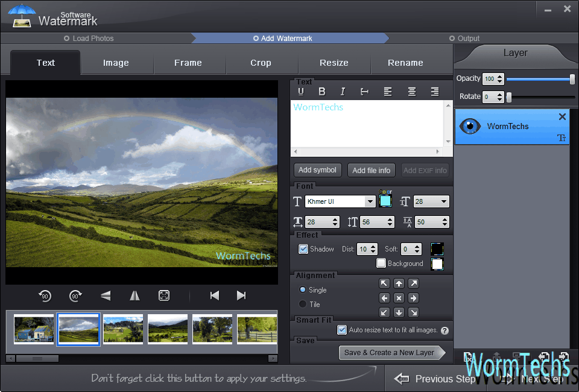Click Save & Create a New Layer

[392, 353]
